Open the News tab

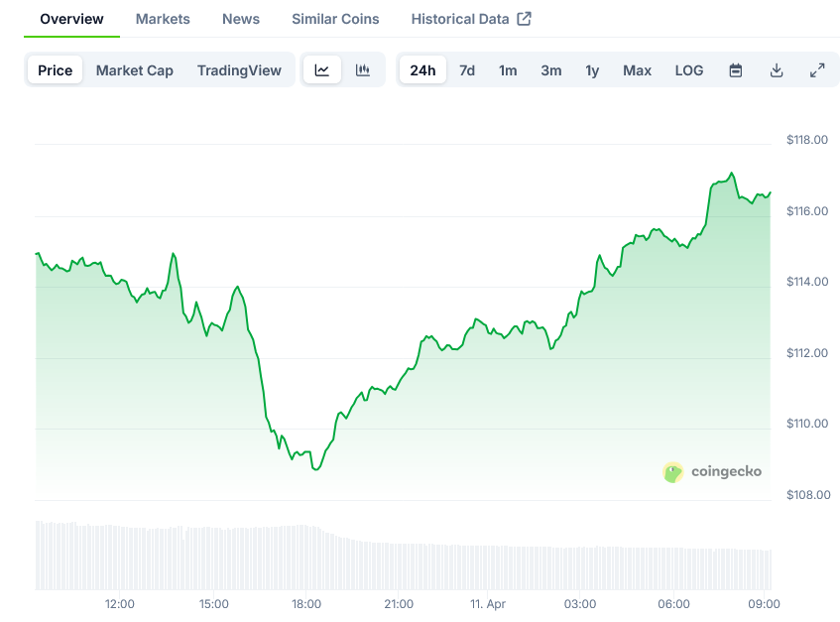click(x=240, y=19)
